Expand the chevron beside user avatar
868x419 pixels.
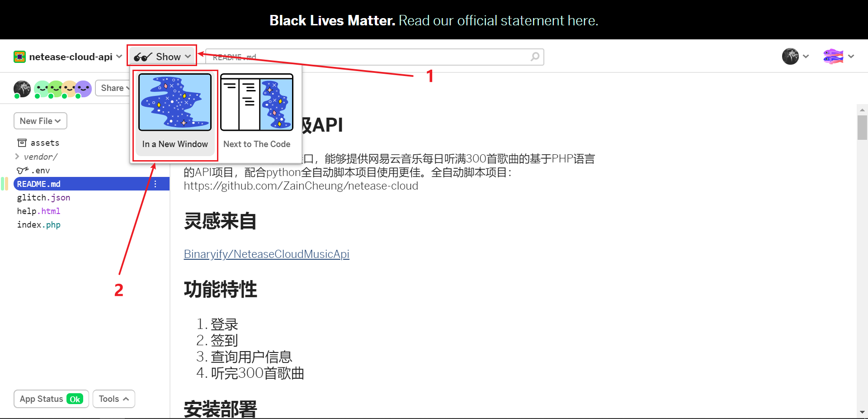click(806, 57)
